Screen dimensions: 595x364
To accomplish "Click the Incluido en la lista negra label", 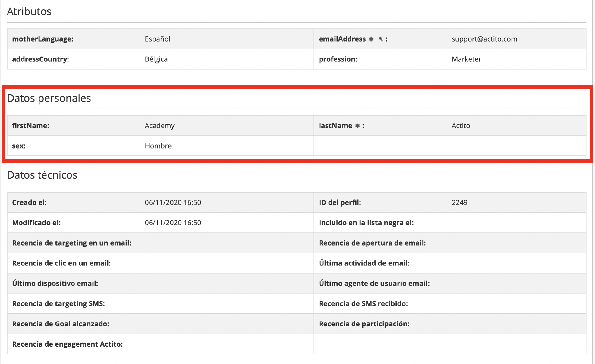I will point(366,223).
